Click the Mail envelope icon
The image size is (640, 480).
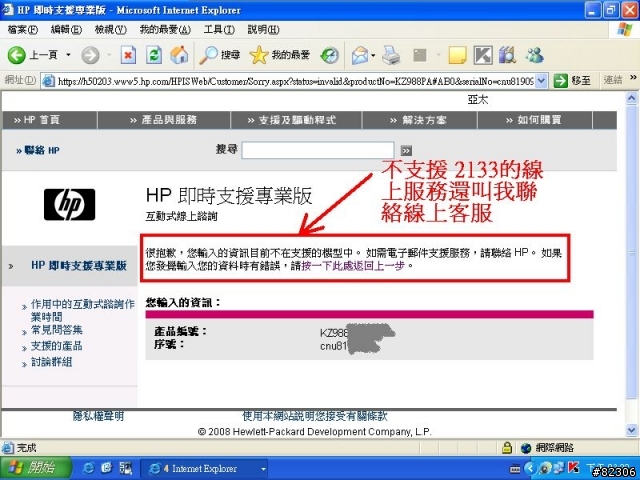[x=360, y=55]
